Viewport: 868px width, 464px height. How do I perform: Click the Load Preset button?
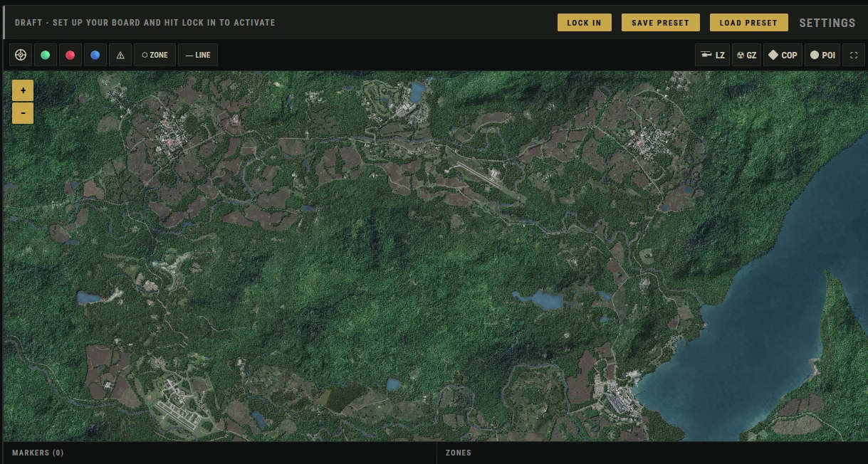[748, 23]
